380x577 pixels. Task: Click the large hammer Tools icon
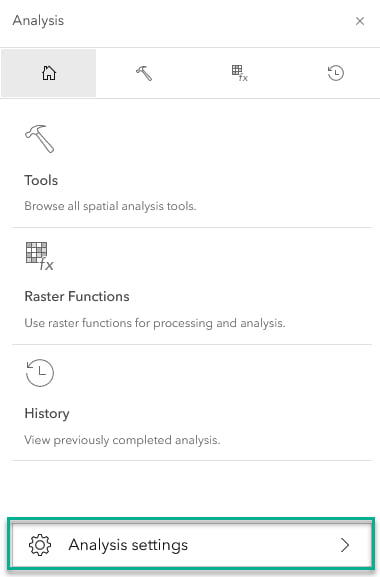(x=39, y=139)
